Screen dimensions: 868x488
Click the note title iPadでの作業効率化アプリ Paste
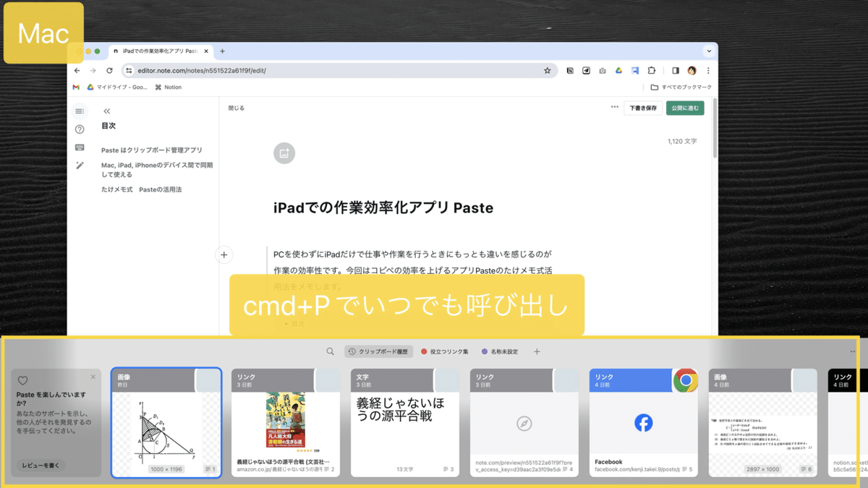click(383, 208)
